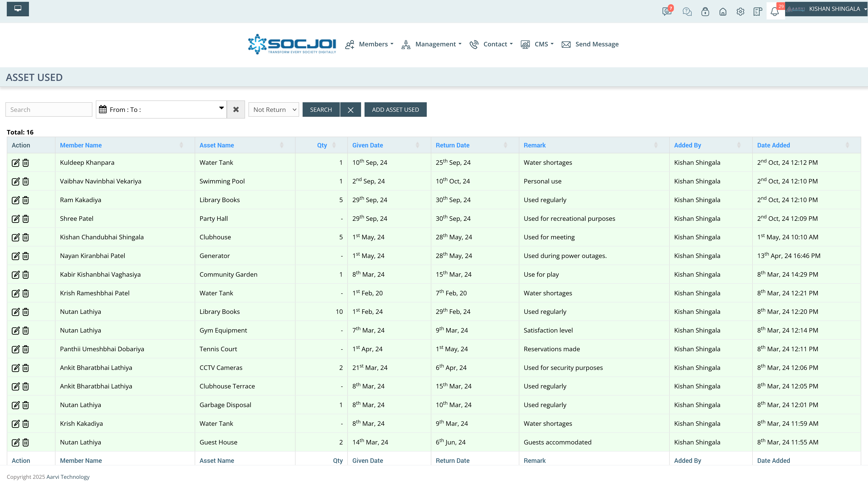Delete Kishan Chandubhai Shingala's Clubhouse entry
This screenshot has height=488, width=868.
[x=26, y=237]
